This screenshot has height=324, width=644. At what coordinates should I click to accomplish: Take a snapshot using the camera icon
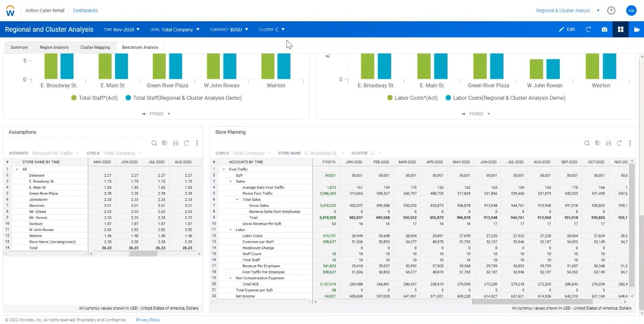click(604, 29)
